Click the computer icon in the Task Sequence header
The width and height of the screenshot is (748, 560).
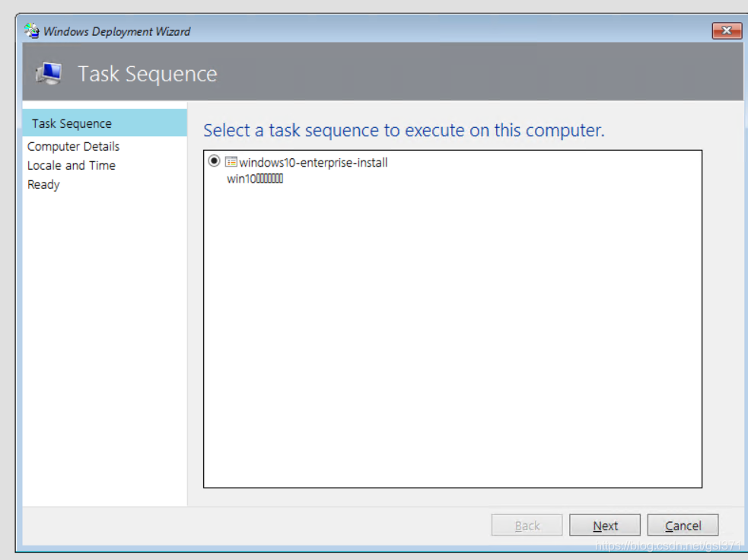49,74
